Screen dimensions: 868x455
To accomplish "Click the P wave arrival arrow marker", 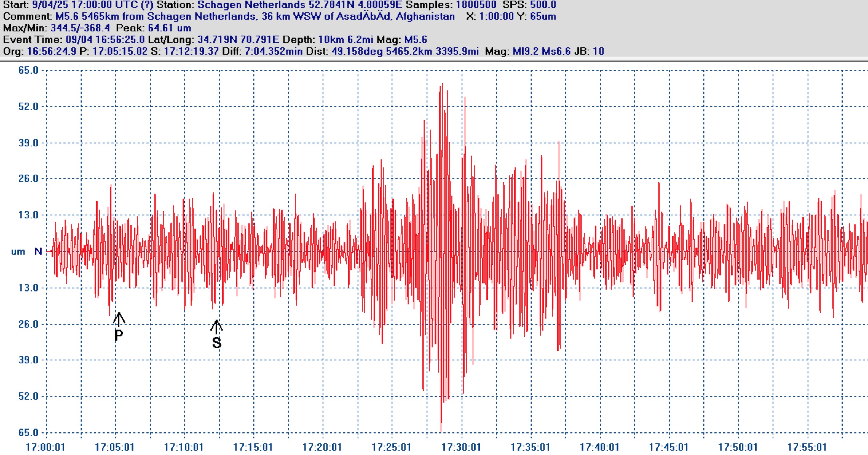I will tap(119, 320).
